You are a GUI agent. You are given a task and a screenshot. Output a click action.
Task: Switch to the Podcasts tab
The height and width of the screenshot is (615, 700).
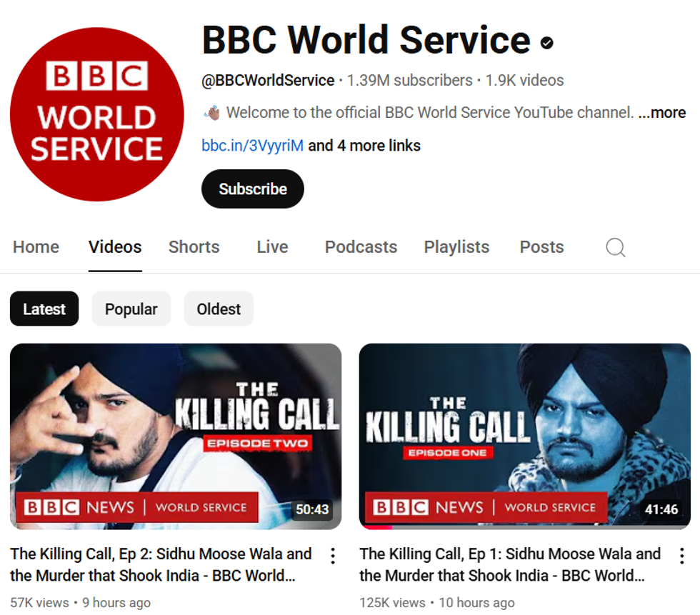click(361, 247)
